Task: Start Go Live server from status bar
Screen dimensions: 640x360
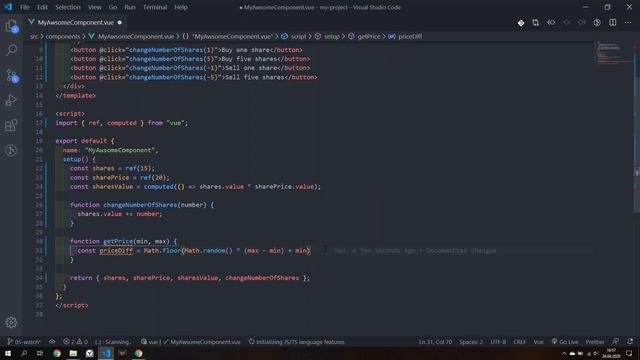Action: pyautogui.click(x=565, y=342)
